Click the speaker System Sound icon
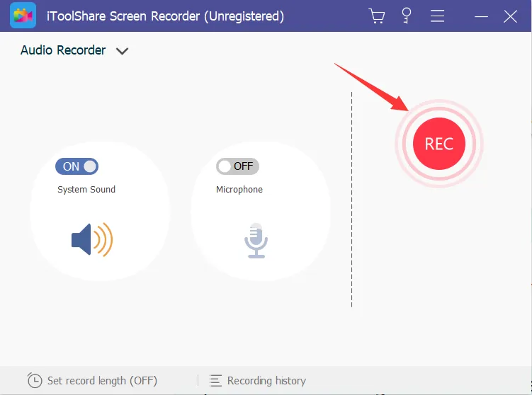The width and height of the screenshot is (532, 395). point(92,239)
